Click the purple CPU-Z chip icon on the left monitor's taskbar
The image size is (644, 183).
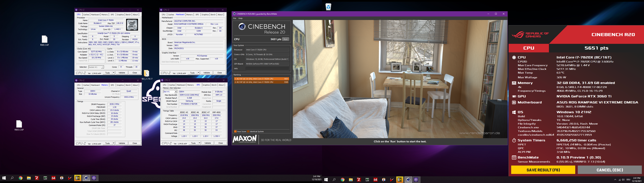(94, 178)
